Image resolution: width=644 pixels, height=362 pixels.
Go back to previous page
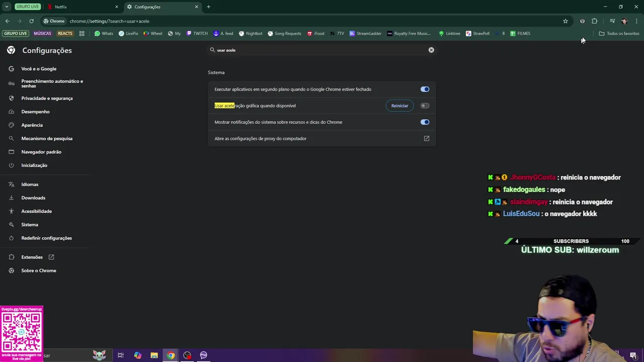click(7, 21)
